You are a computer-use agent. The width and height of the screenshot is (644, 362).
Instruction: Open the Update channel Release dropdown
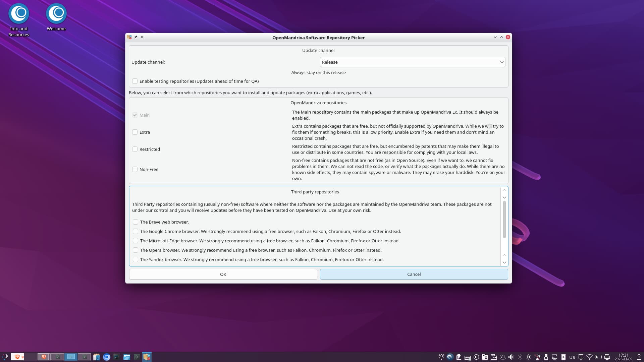click(412, 62)
